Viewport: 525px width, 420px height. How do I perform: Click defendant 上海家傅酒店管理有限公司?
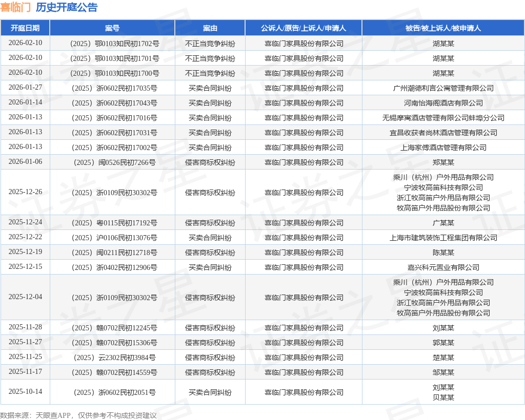click(443, 148)
